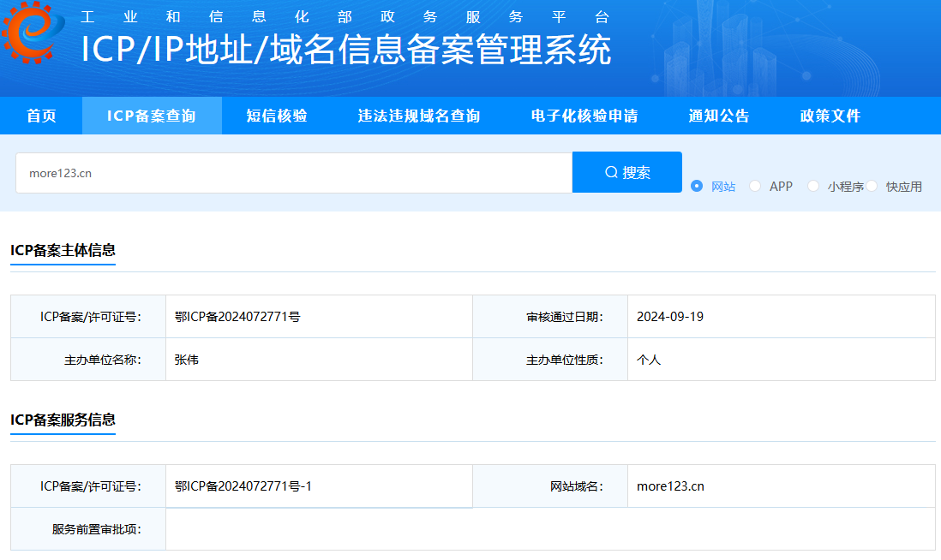Image resolution: width=941 pixels, height=560 pixels.
Task: Open the 电子化核验申请 tab
Action: (584, 116)
